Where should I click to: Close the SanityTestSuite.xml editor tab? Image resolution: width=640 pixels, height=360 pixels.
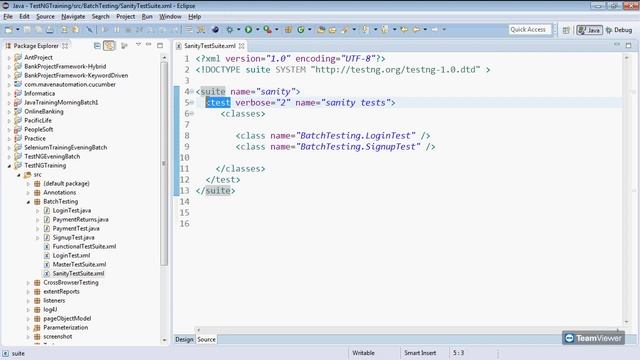(242, 46)
